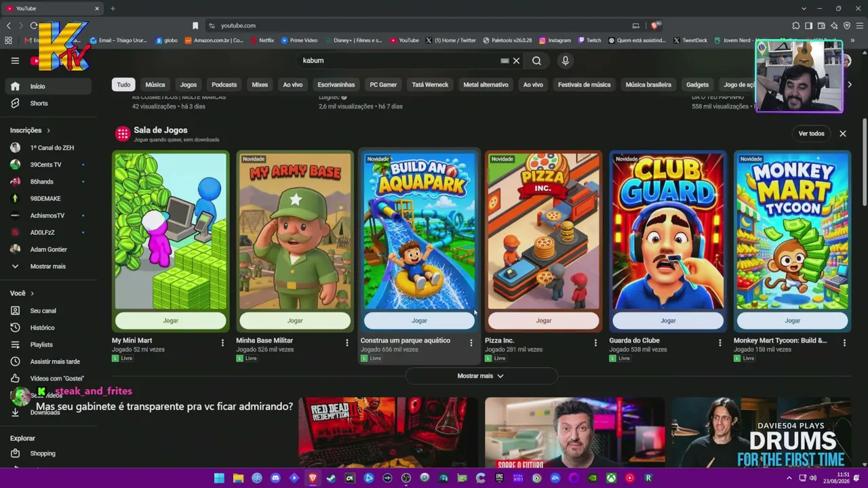
Task: Open options menu for Pizza Inc.
Action: (595, 343)
